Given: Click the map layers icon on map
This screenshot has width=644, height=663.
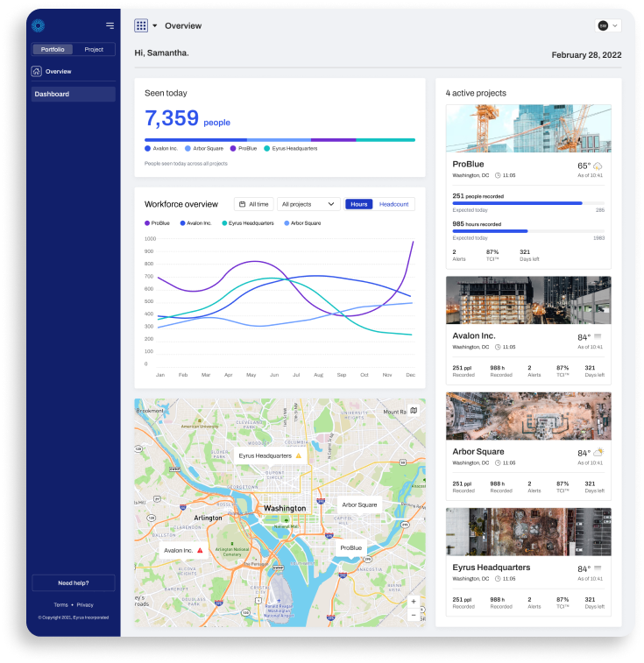Looking at the screenshot, I should click(x=414, y=410).
